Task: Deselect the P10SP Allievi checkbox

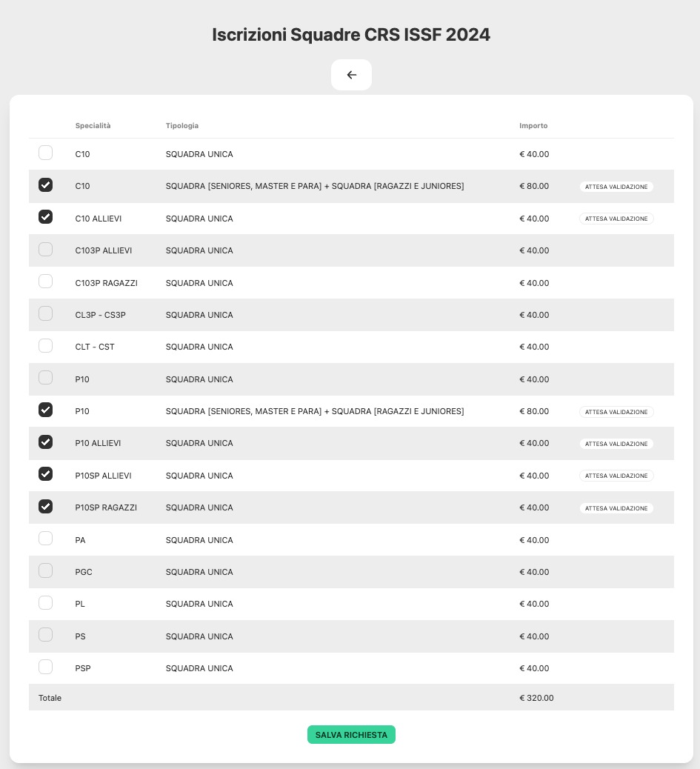Action: click(x=46, y=474)
